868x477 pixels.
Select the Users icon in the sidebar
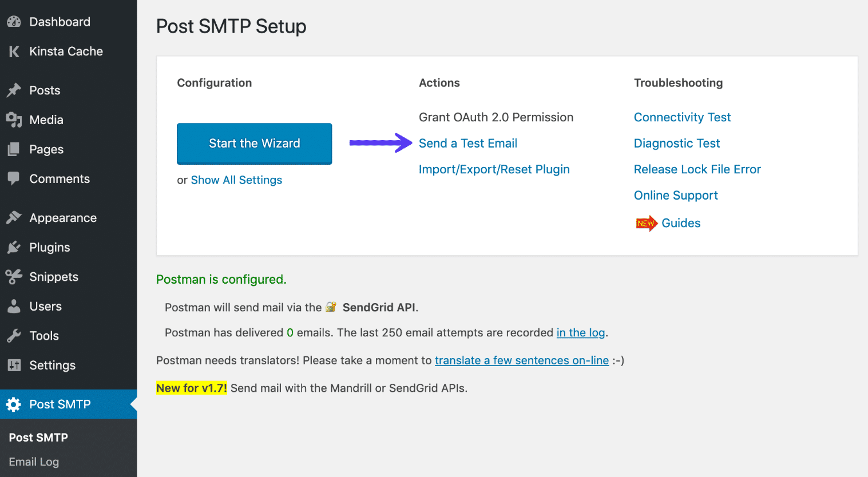(x=14, y=306)
